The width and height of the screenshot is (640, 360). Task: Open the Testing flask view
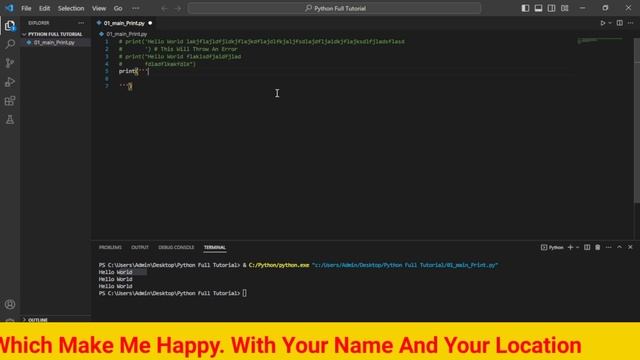tap(10, 120)
